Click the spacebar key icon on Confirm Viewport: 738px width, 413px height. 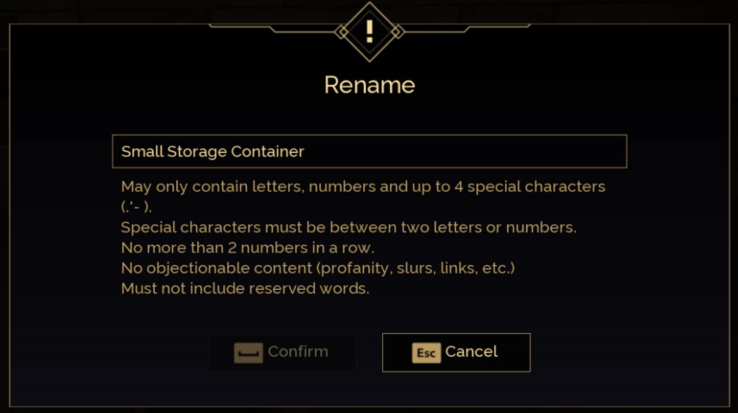(248, 352)
